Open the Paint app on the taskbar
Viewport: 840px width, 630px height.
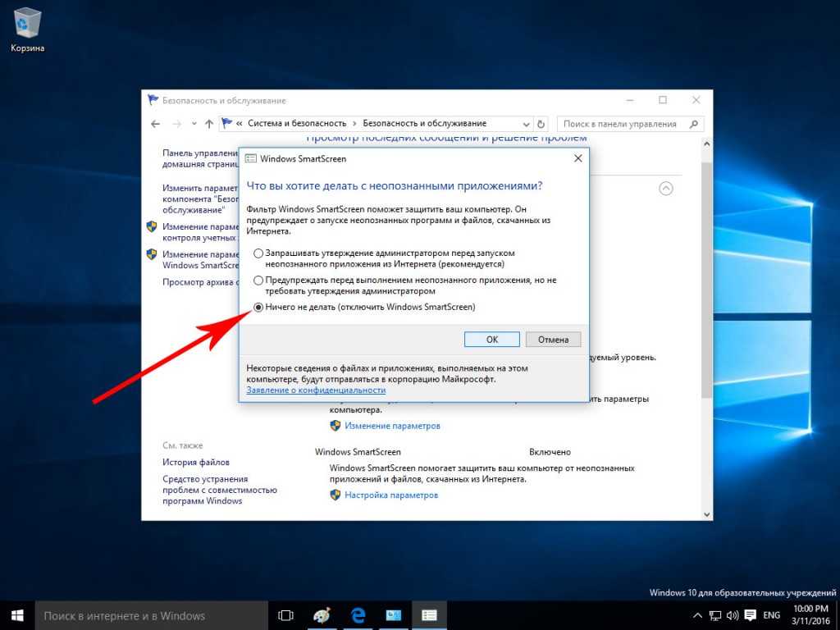322,615
